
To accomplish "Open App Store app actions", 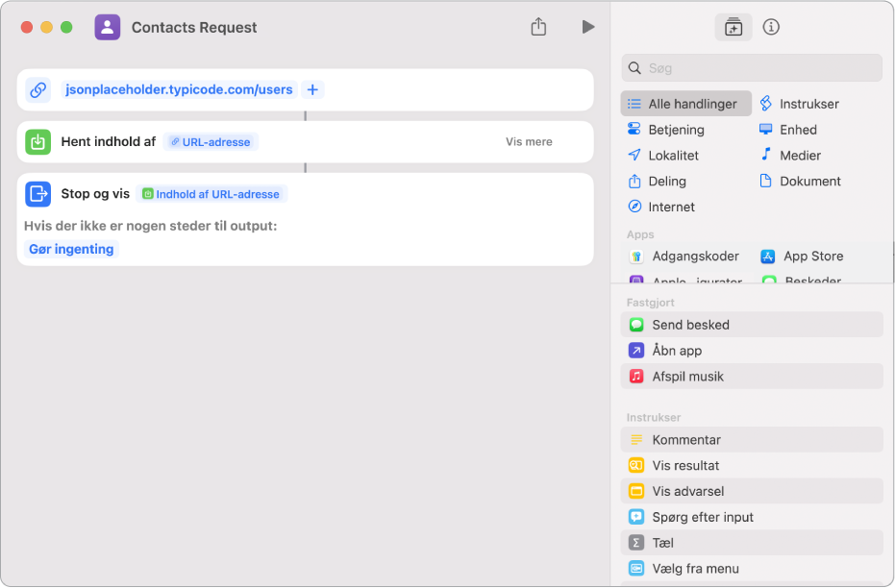I will [x=803, y=257].
